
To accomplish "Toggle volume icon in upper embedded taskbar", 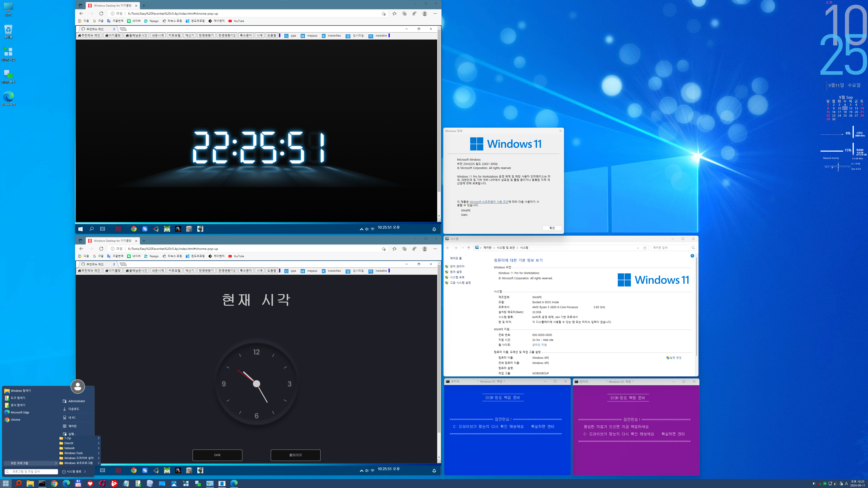I will [367, 229].
